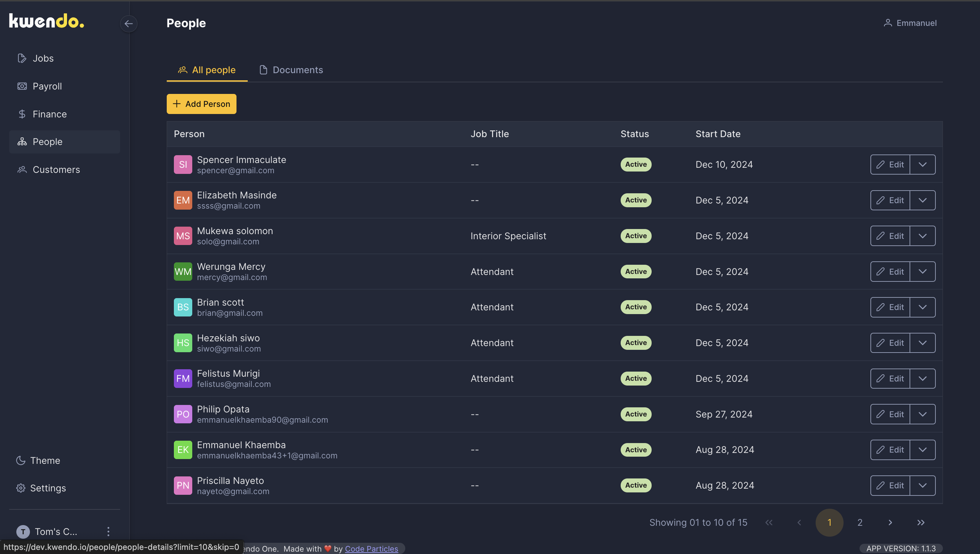
Task: Go to previous page arrow
Action: (799, 523)
